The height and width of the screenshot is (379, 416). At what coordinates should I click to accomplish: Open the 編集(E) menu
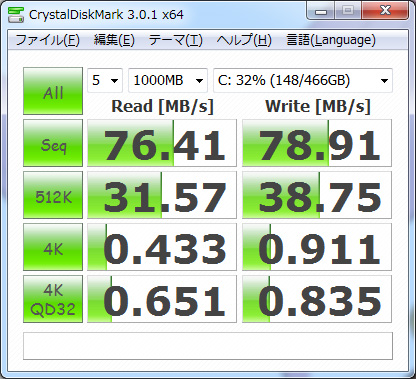pos(114,40)
